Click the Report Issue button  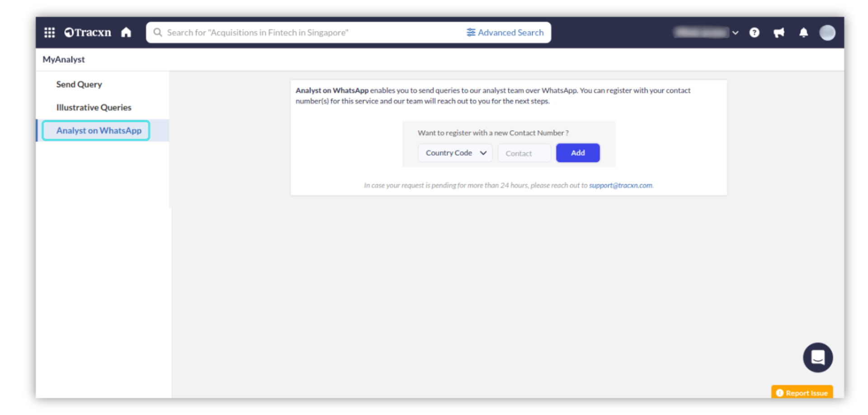pyautogui.click(x=802, y=393)
